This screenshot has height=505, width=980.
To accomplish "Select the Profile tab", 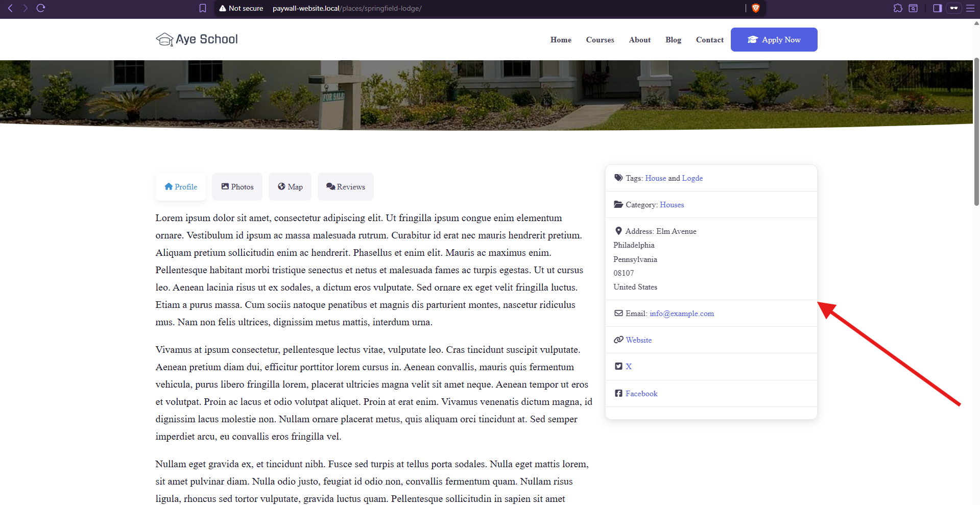I will tap(181, 186).
